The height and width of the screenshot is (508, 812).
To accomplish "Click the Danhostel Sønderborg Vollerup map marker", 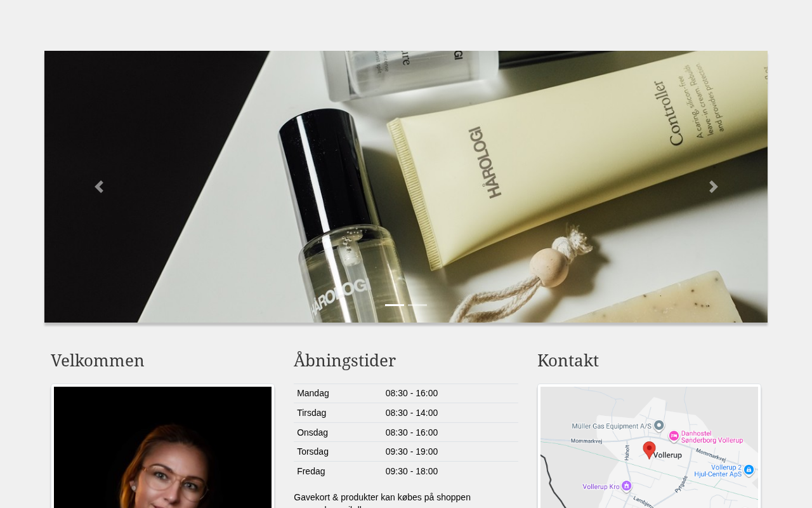I will [674, 437].
